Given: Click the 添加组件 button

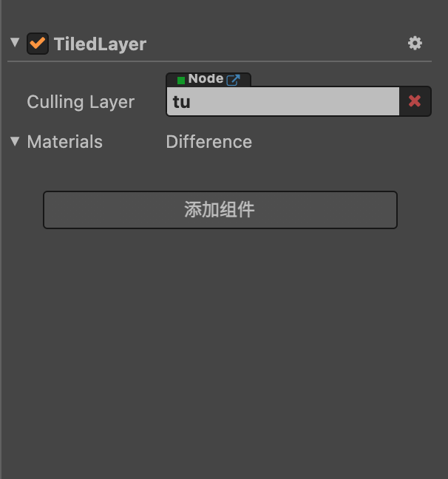Looking at the screenshot, I should (x=220, y=210).
